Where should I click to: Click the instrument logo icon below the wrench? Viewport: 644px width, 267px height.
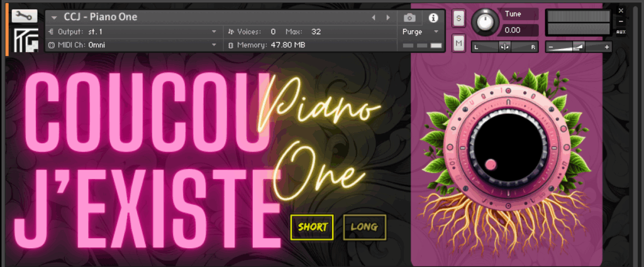coord(26,40)
